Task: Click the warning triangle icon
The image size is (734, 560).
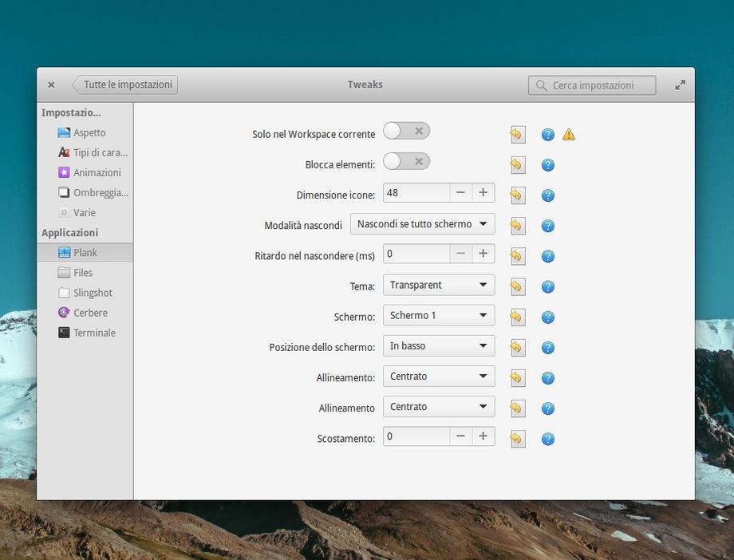Action: (569, 135)
